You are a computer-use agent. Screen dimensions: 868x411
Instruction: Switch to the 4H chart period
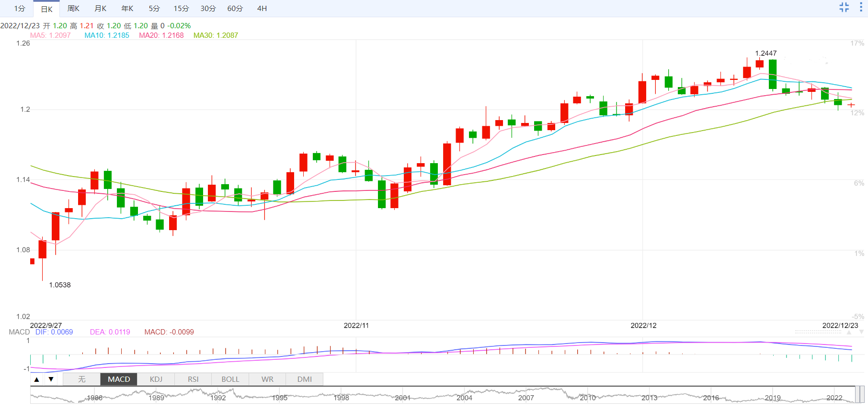click(x=262, y=9)
